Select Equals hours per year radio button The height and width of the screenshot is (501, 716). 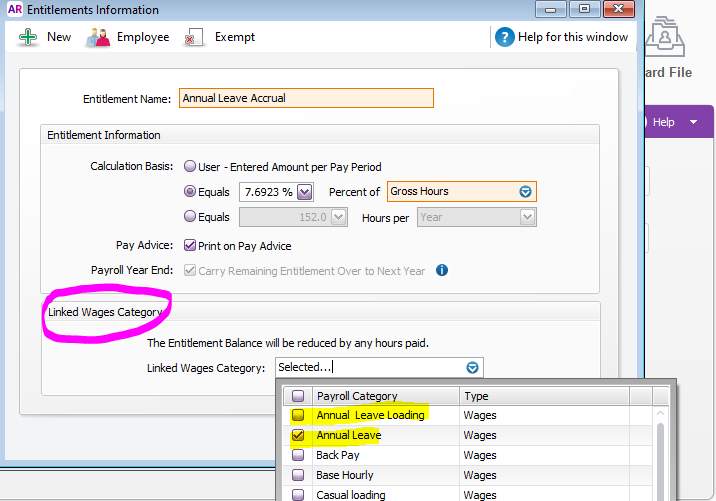click(190, 217)
